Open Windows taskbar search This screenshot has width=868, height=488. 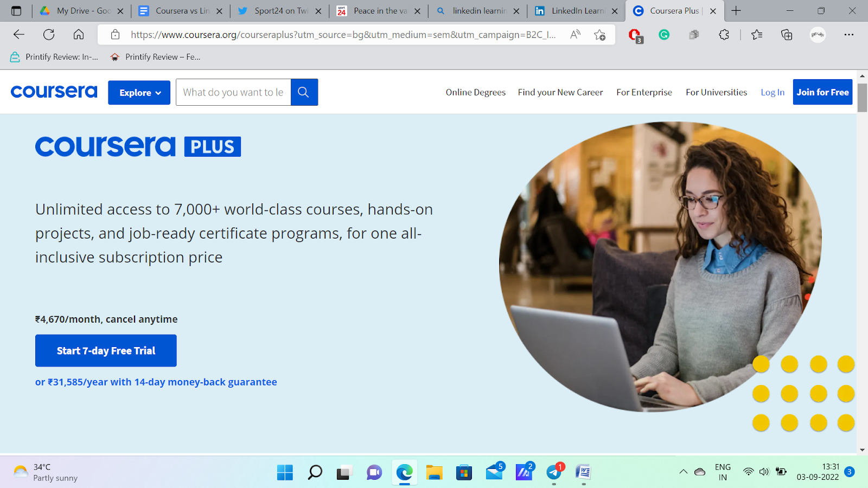[315, 472]
